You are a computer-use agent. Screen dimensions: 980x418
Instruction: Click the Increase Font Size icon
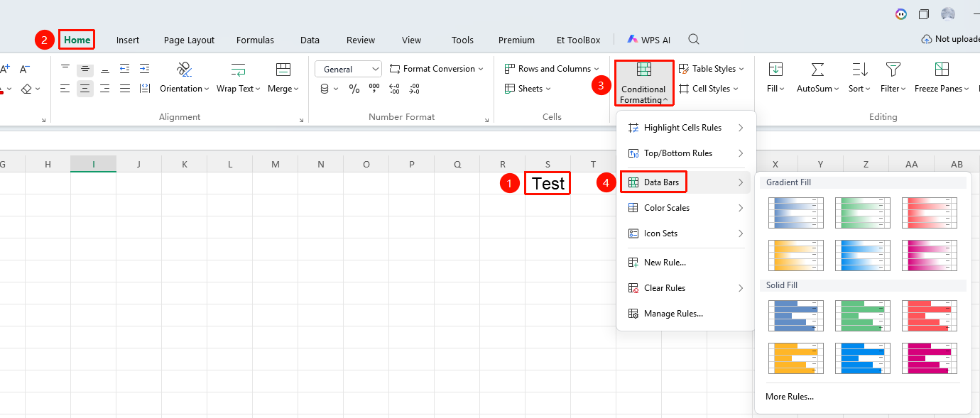pyautogui.click(x=5, y=69)
